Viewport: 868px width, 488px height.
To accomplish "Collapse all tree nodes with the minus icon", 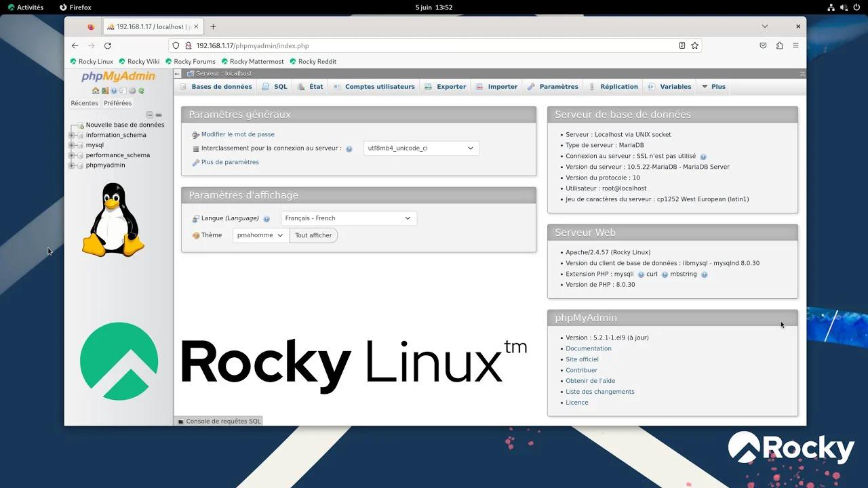I will (x=150, y=115).
